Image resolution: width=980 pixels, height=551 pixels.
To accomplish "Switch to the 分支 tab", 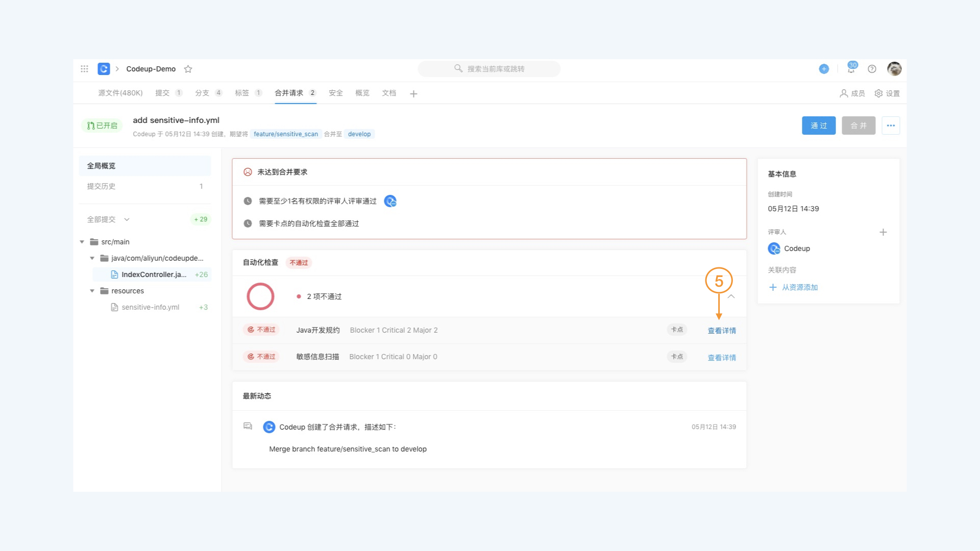I will click(x=202, y=93).
